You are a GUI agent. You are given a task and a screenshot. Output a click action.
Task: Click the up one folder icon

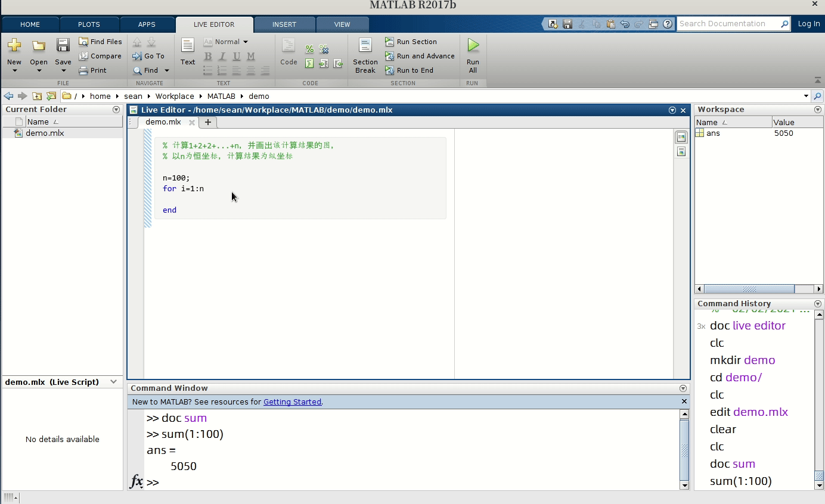37,96
